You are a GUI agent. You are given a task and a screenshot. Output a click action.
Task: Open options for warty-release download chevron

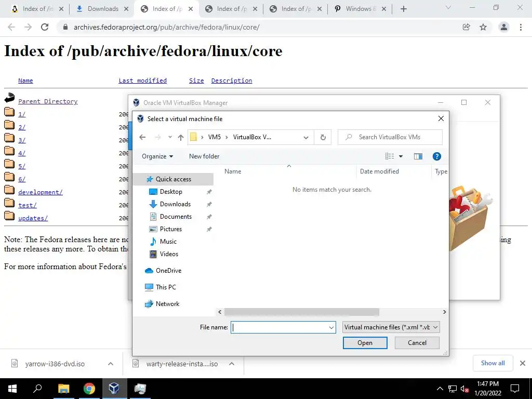(232, 364)
